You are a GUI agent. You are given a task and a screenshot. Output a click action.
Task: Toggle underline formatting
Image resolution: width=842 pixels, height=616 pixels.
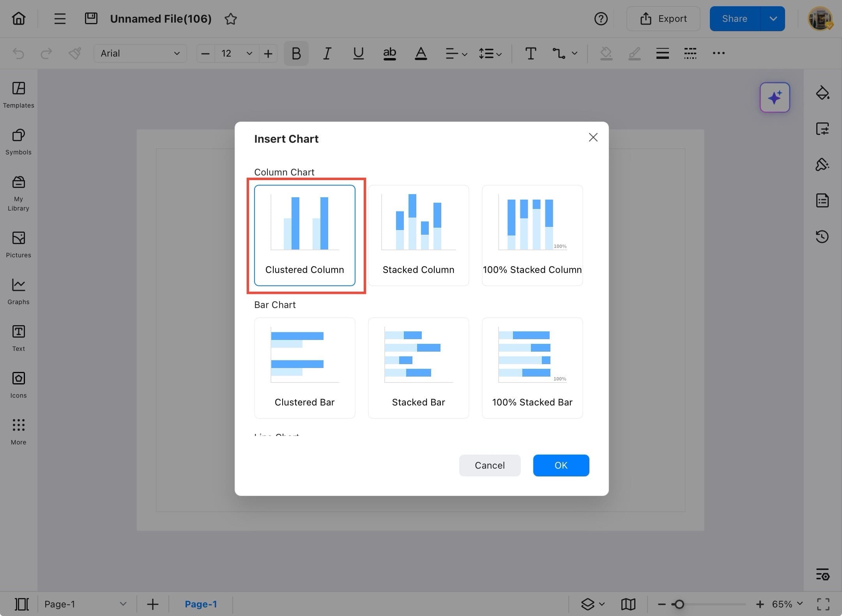[358, 53]
